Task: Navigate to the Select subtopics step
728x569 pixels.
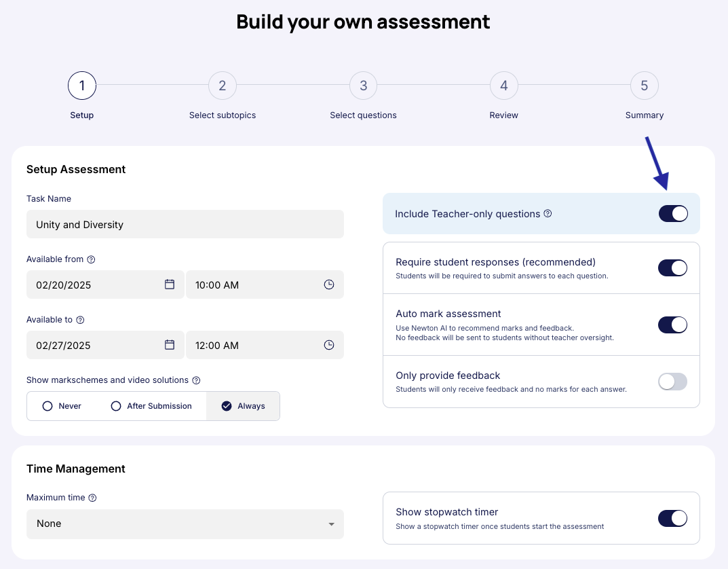Action: (x=223, y=86)
